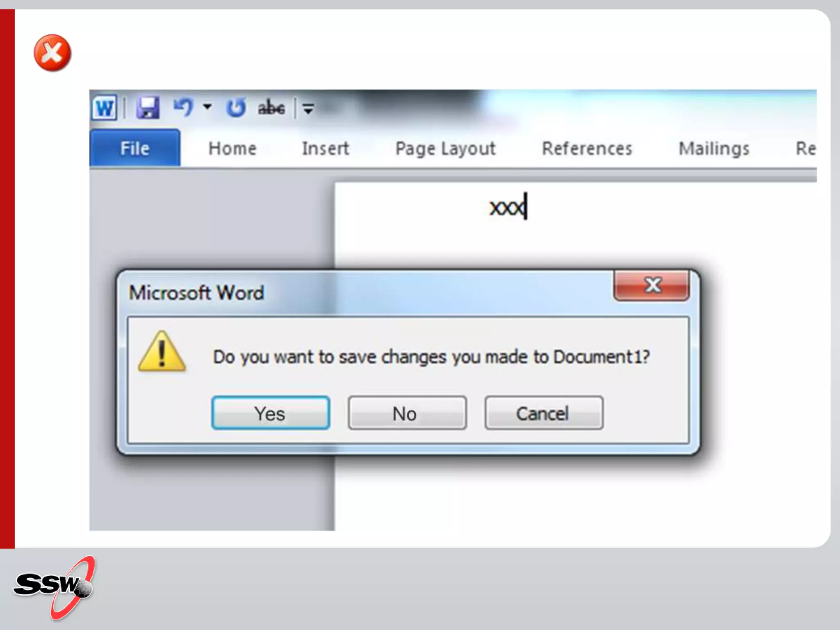Screen dimensions: 840x630
Task: Open the Mailings tab
Action: [x=714, y=148]
